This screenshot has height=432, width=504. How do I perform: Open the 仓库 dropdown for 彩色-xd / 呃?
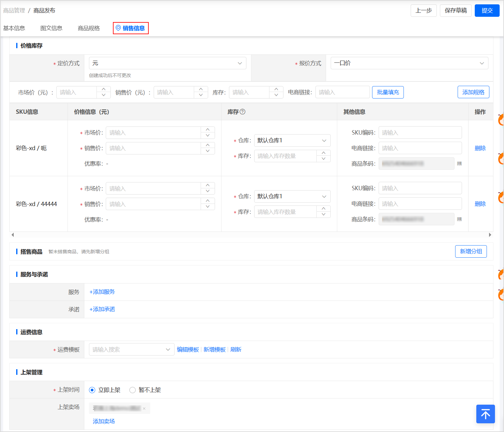point(292,140)
